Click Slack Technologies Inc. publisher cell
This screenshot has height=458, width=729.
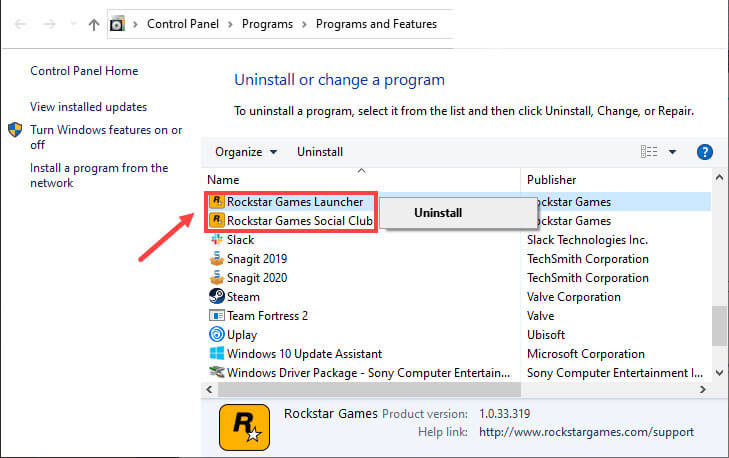(x=587, y=240)
